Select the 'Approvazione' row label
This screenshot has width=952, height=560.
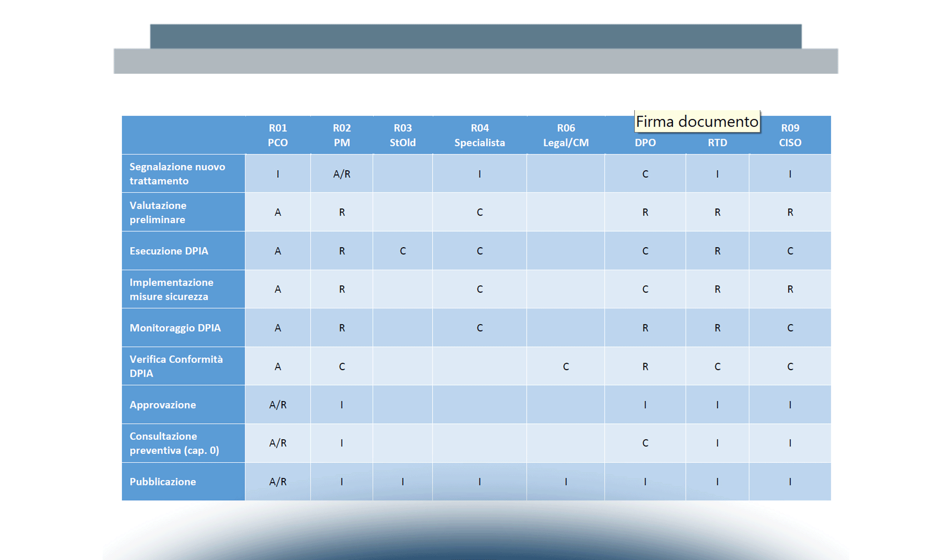coord(183,405)
